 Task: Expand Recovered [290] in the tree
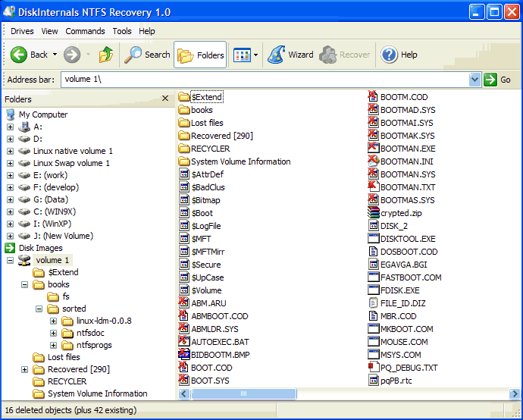coord(25,369)
